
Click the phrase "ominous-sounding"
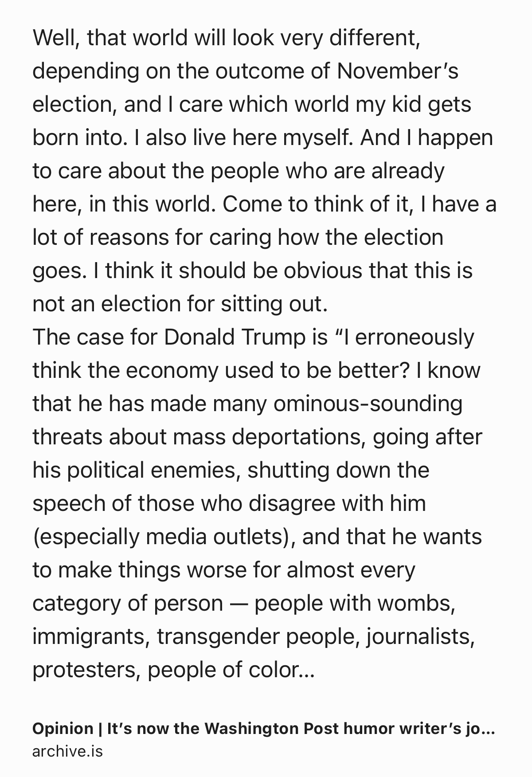tap(368, 404)
